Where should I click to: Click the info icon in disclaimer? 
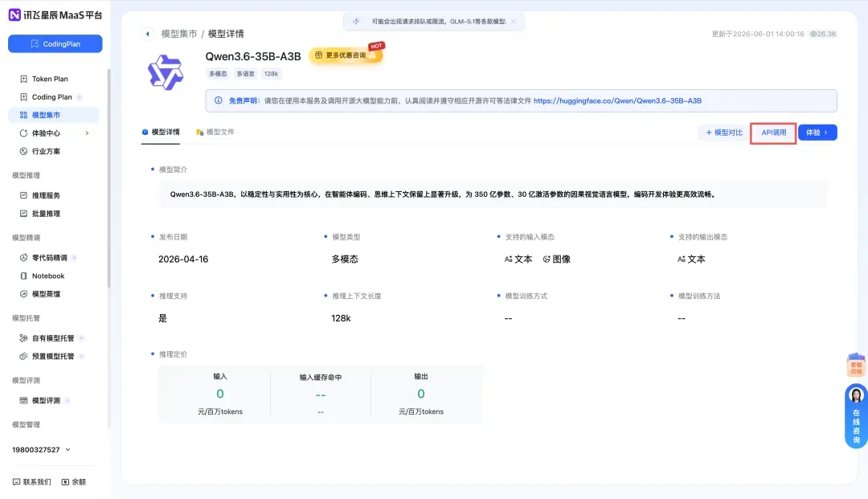tap(218, 100)
